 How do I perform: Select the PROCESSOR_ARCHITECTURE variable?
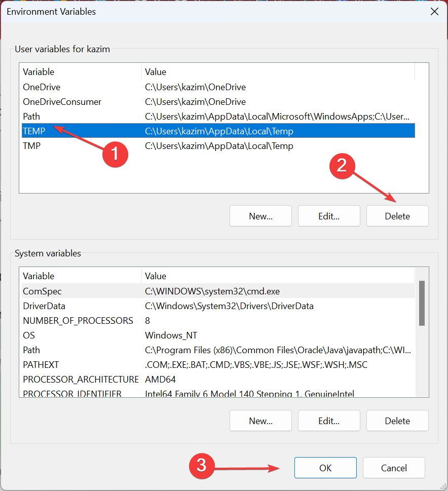[218, 380]
